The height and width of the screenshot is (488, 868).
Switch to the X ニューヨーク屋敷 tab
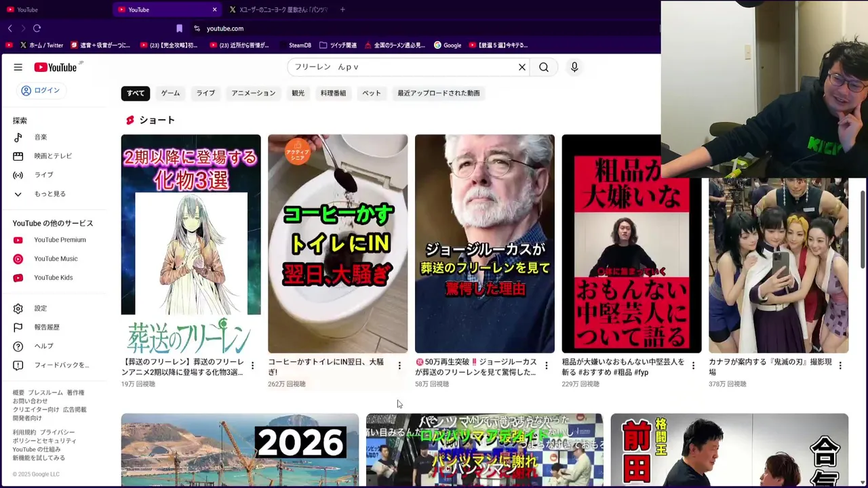[278, 9]
